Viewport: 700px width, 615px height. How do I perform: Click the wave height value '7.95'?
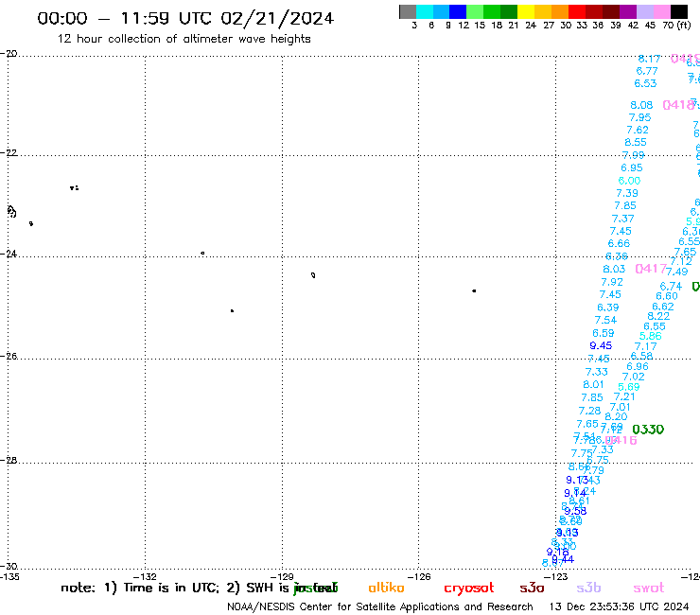pyautogui.click(x=639, y=117)
